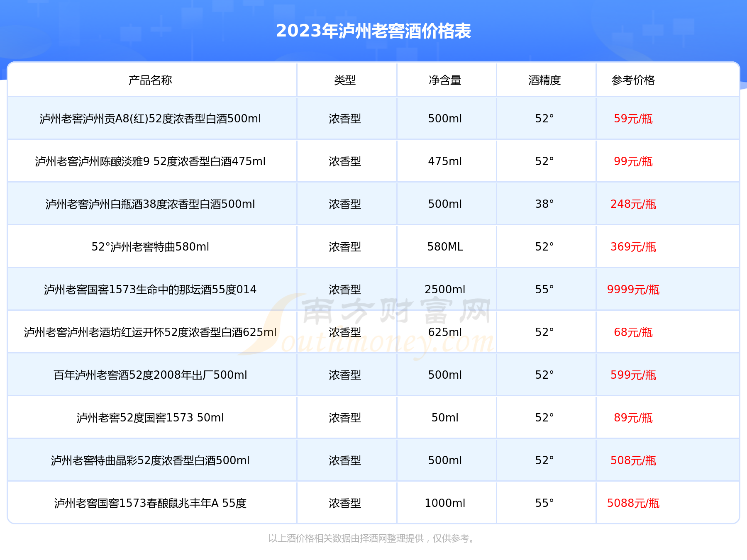This screenshot has height=560, width=747.
Task: Click 55° in the 春酿鼠兆丰年A row
Action: 544,503
